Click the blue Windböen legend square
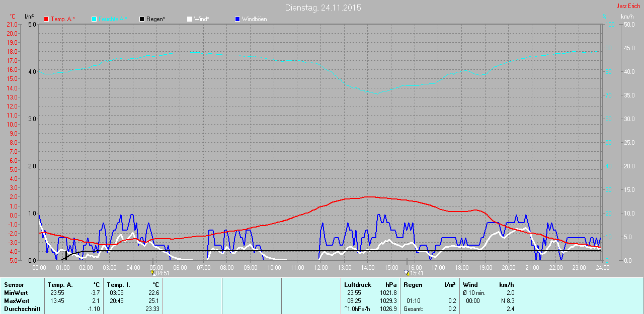 tap(237, 19)
